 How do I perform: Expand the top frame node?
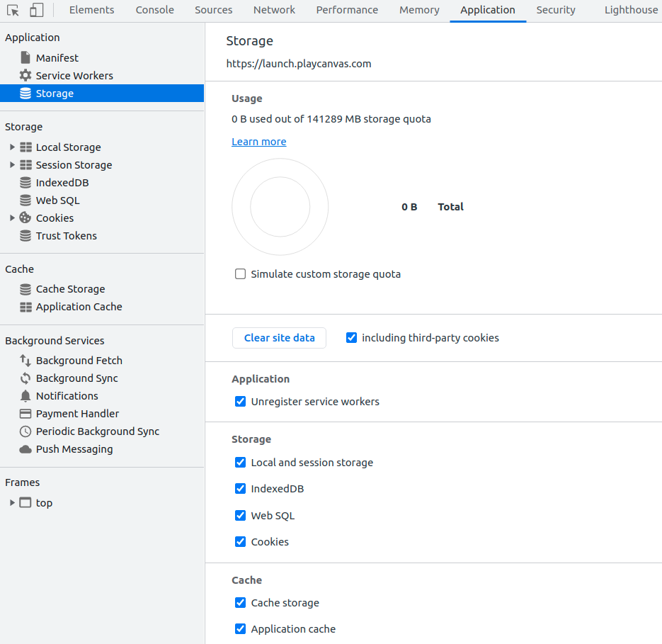coord(12,503)
